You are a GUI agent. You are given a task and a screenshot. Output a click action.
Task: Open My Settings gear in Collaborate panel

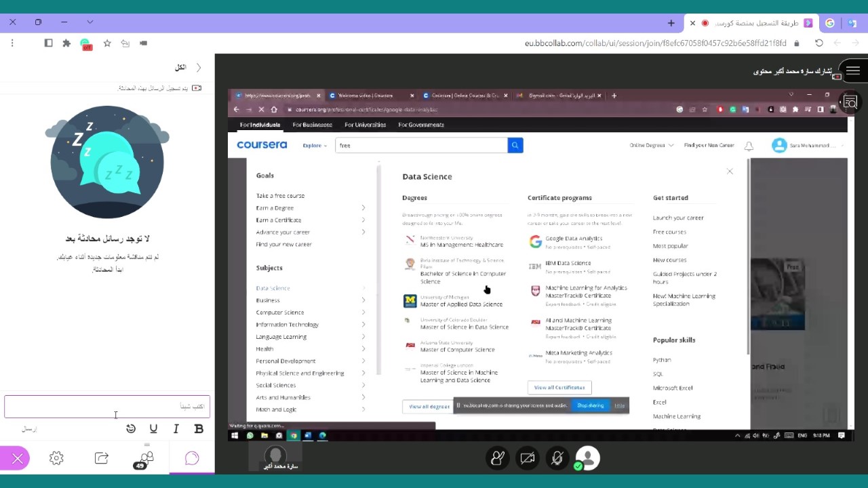pyautogui.click(x=56, y=459)
